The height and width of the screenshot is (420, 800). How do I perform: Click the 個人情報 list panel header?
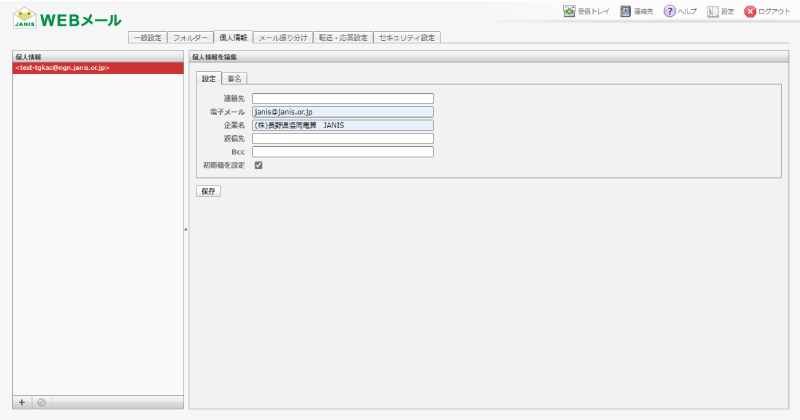(x=98, y=57)
